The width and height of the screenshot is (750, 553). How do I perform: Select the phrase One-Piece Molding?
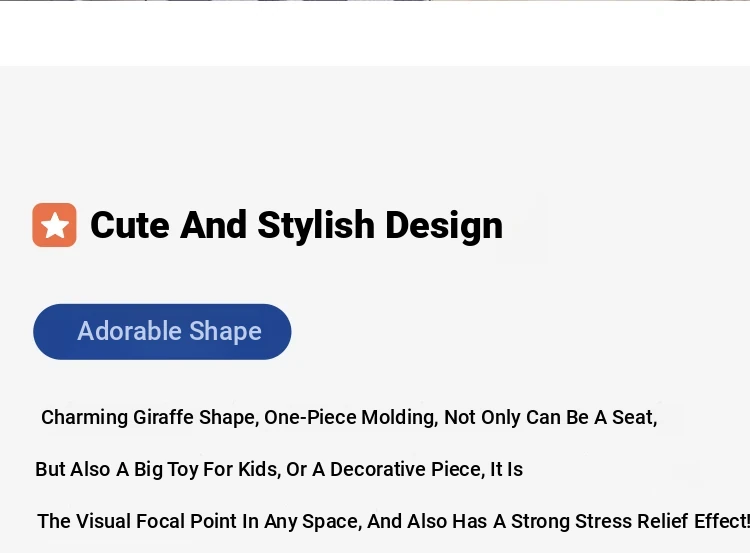point(351,418)
